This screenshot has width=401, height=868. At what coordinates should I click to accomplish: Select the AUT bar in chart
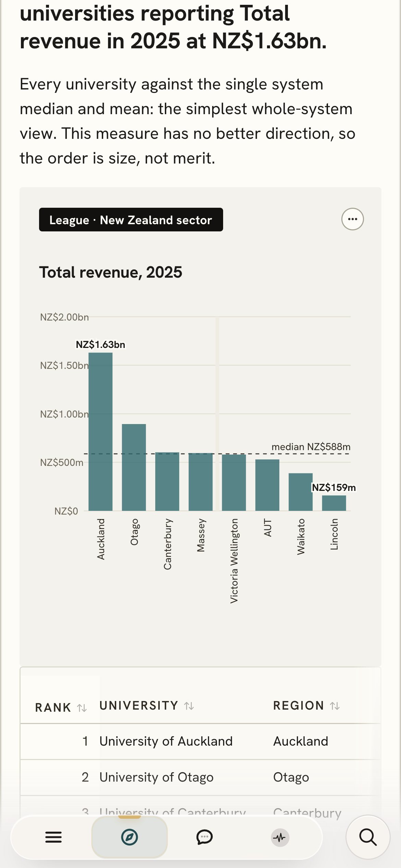(x=267, y=485)
